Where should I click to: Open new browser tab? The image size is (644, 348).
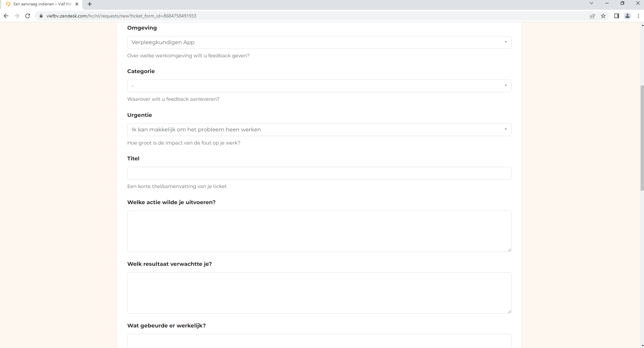point(90,4)
